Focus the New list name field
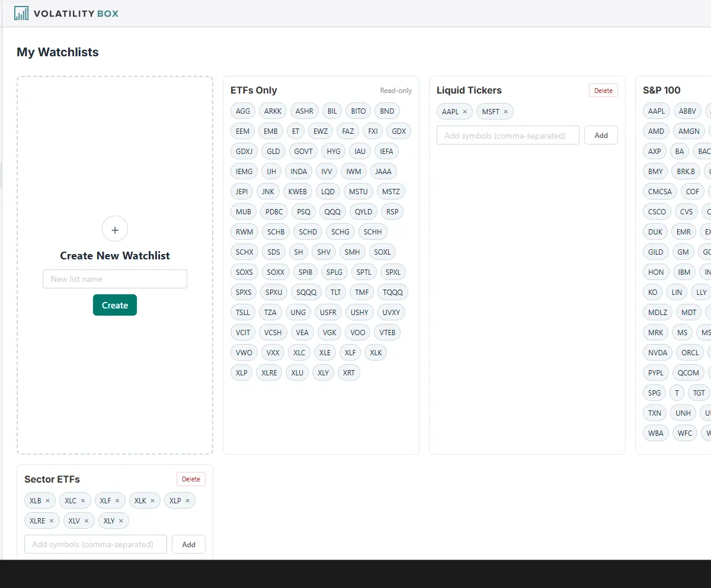711x588 pixels. [115, 279]
